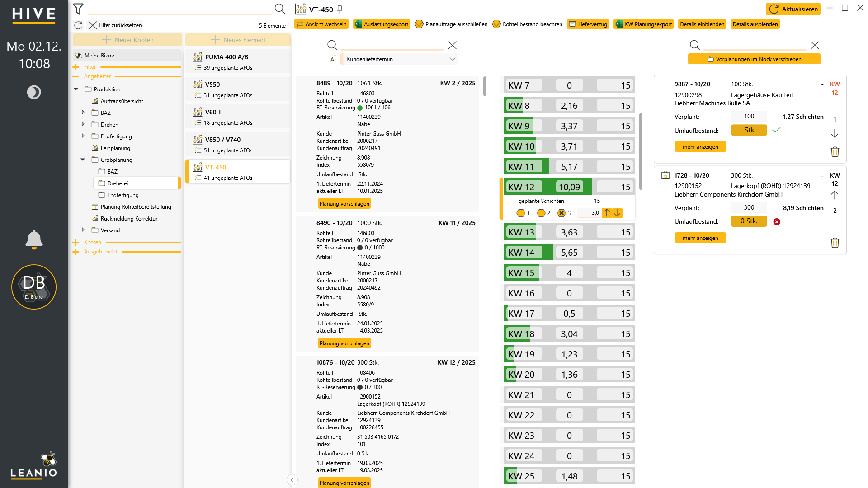The height and width of the screenshot is (488, 868).
Task: Pin the VT-450 view
Action: (340, 9)
